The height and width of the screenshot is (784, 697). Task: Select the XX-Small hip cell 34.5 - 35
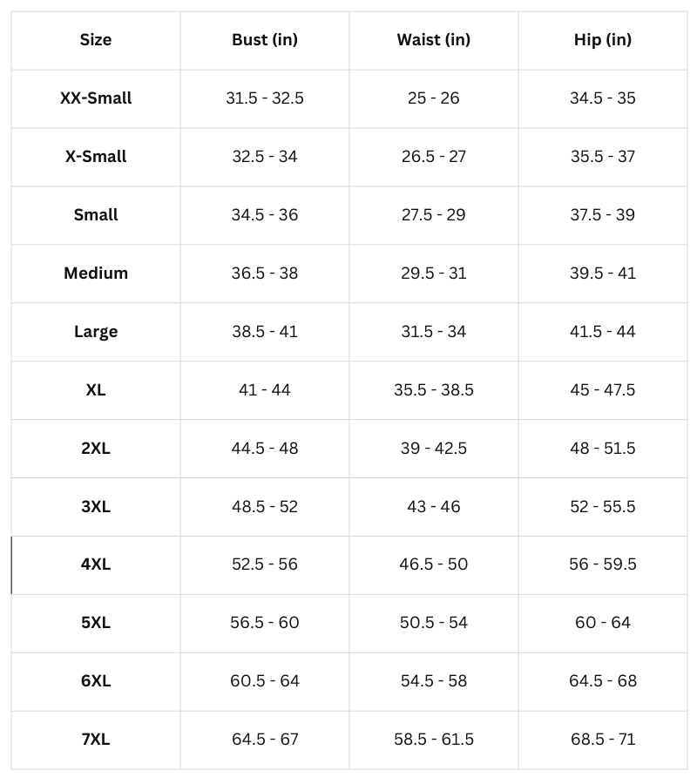pyautogui.click(x=603, y=98)
